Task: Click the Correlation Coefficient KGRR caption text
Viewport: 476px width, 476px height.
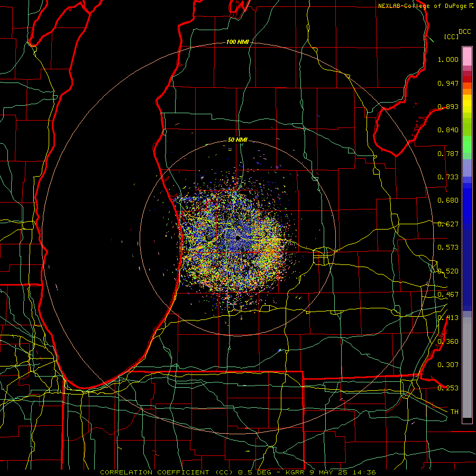Action: (237, 472)
